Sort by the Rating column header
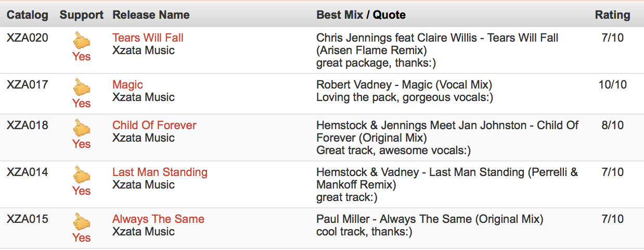 [612, 15]
